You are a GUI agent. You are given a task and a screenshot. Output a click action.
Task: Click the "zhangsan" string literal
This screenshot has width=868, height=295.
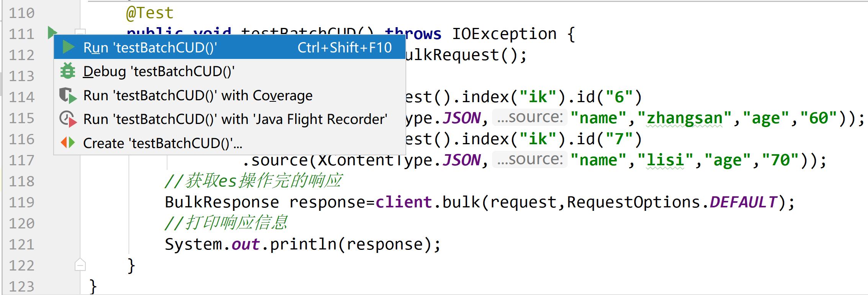(685, 118)
